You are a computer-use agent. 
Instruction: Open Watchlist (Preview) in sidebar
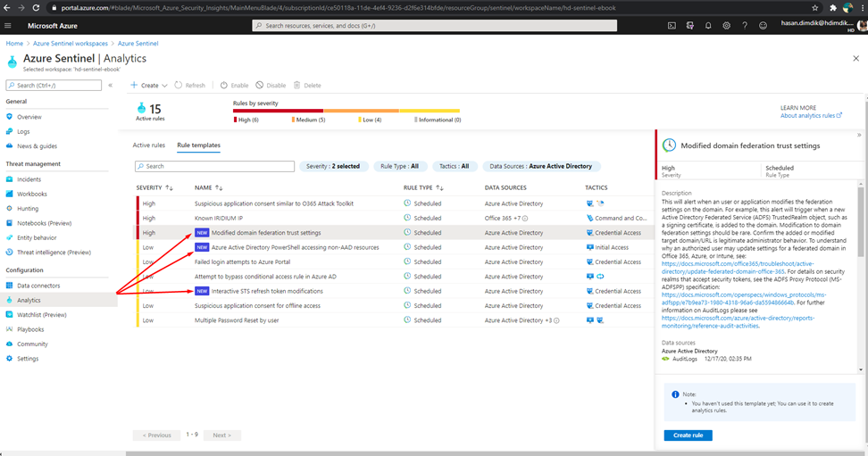[41, 315]
